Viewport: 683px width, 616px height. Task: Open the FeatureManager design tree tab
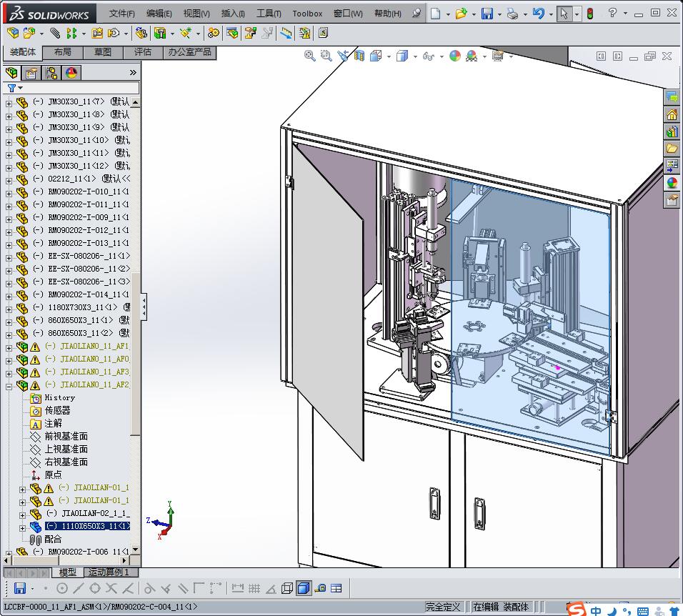point(11,72)
